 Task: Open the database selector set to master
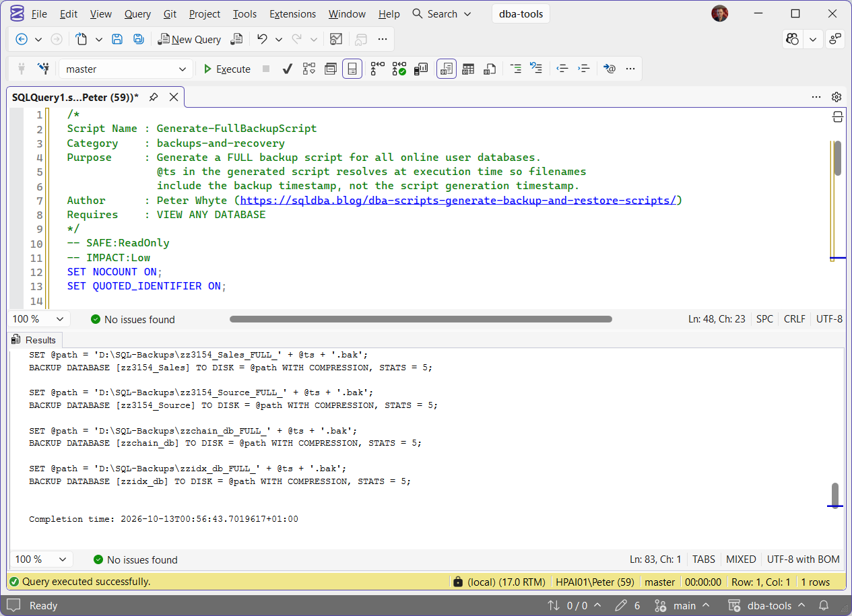click(x=126, y=69)
